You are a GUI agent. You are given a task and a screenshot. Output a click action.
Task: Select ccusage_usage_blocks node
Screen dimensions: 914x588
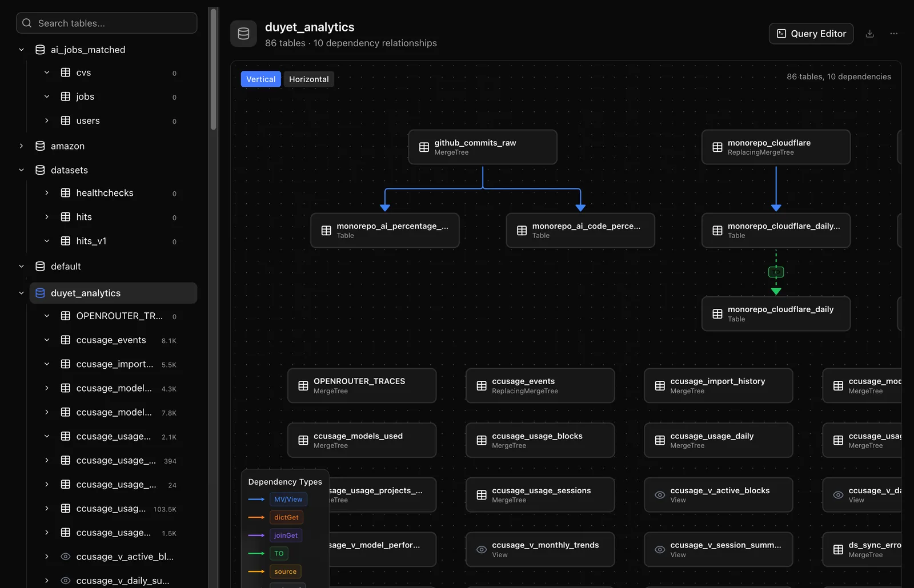coord(540,440)
